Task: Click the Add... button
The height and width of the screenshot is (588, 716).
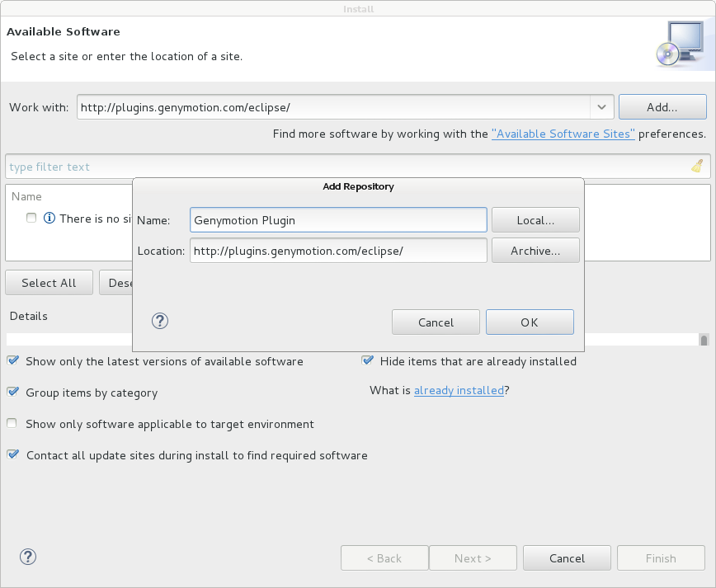Action: pos(662,107)
